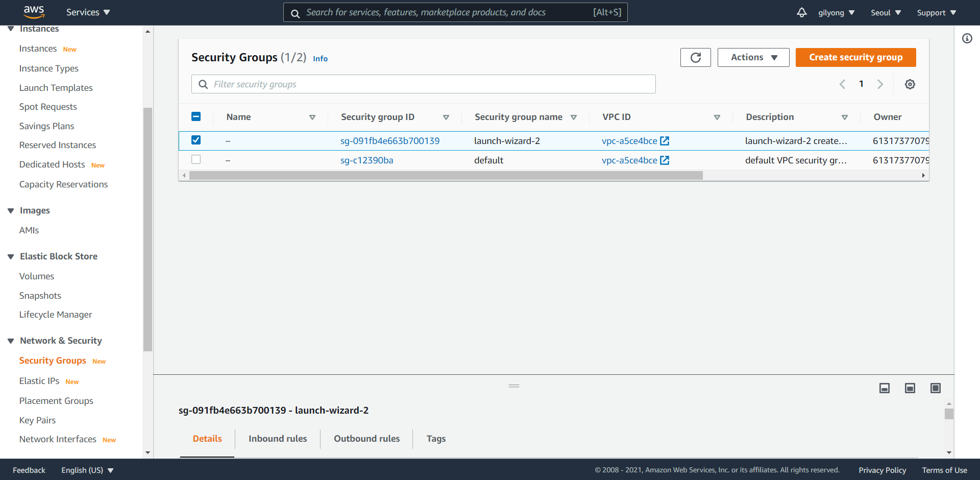Viewport: 980px width, 480px height.
Task: Toggle the select-all header checkbox
Action: coord(196,116)
